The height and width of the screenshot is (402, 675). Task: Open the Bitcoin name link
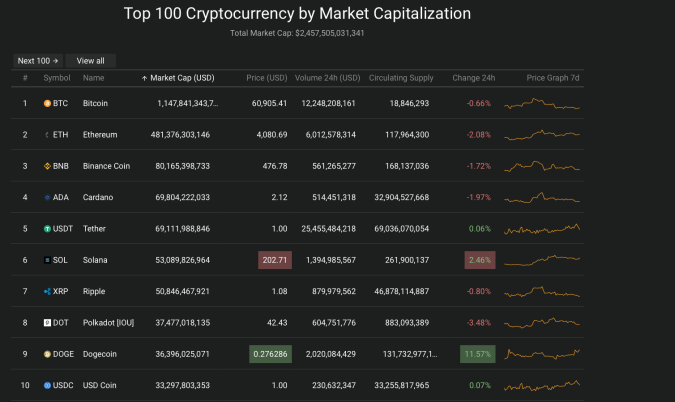click(95, 103)
